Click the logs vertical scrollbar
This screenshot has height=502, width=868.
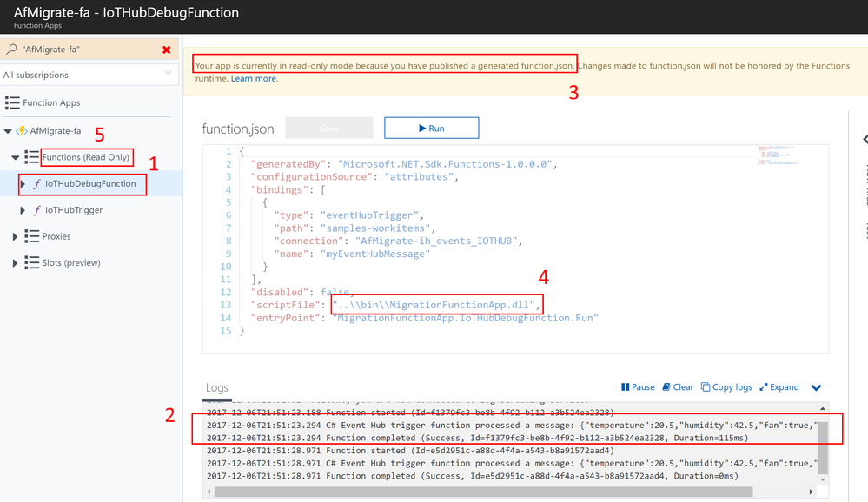click(x=823, y=448)
